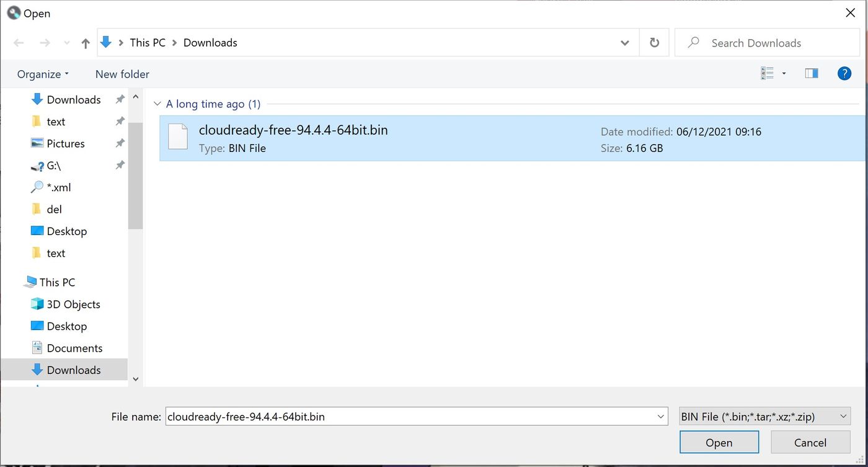
Task: Select Desktop under Quick access
Action: click(x=66, y=231)
